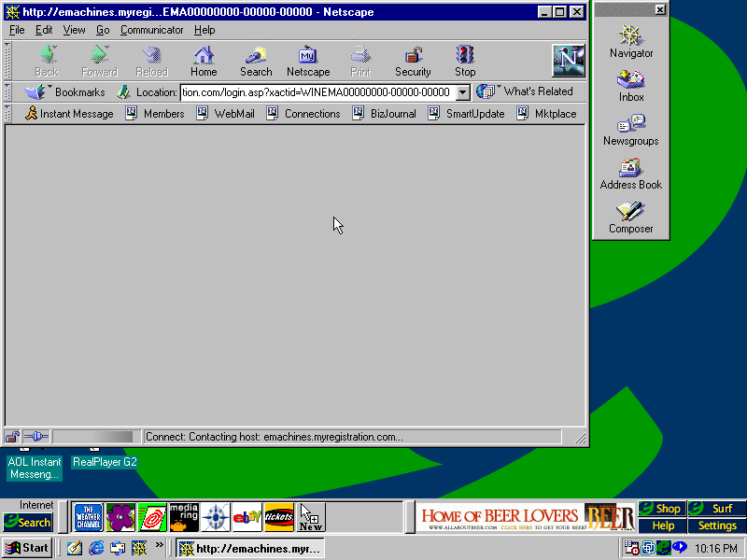Click the security lock indicator in status bar
747x560 pixels.
pos(13,437)
